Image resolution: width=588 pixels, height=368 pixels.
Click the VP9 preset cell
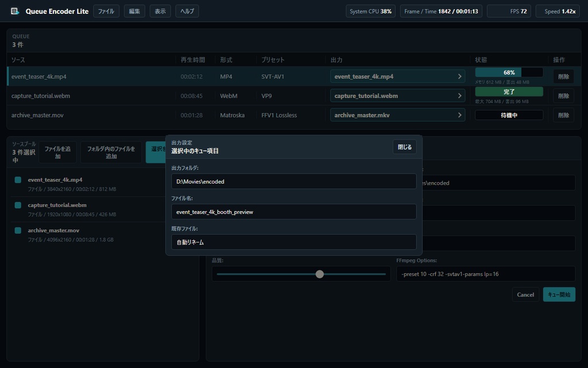coord(266,96)
